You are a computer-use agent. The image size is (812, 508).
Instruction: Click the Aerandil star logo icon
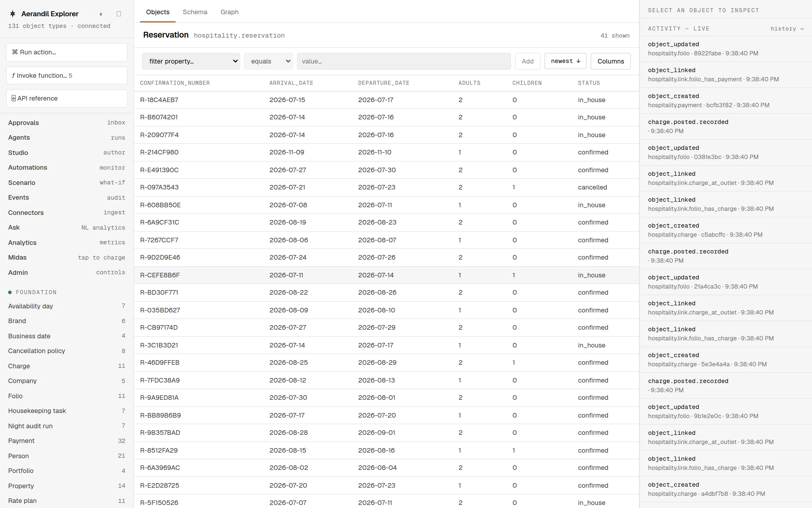[x=13, y=14]
